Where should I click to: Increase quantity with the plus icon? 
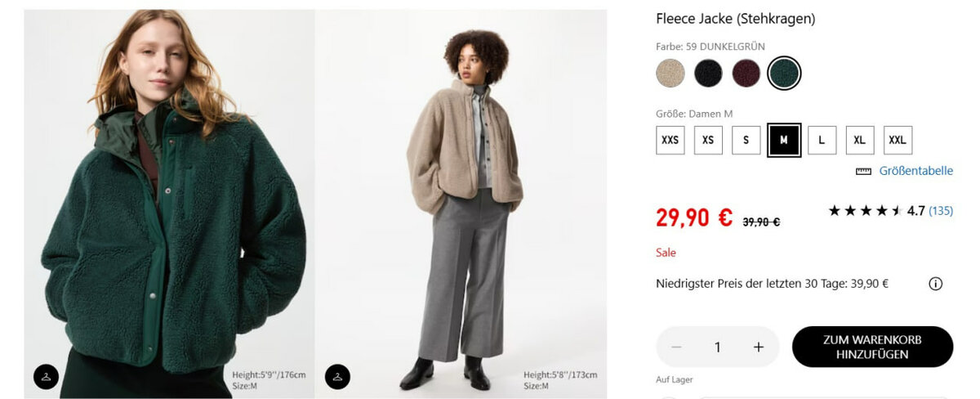758,347
